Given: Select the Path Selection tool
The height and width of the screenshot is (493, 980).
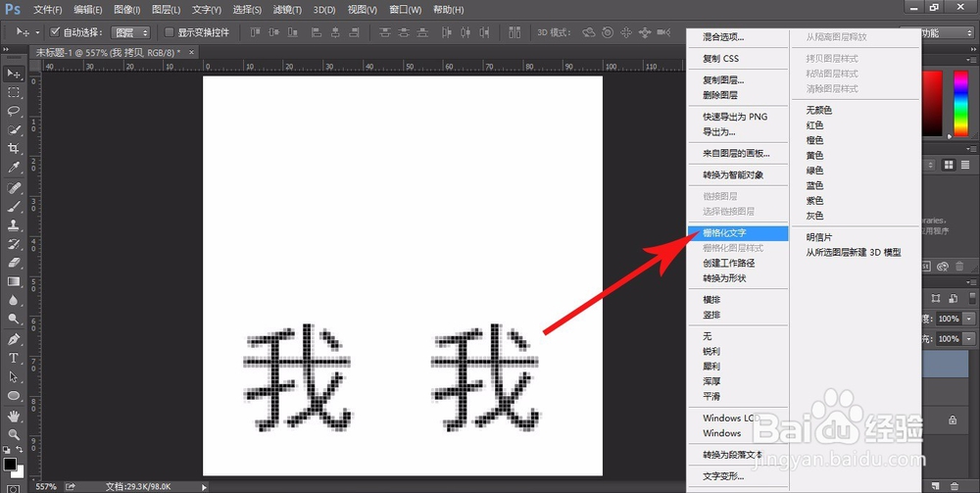Looking at the screenshot, I should [14, 377].
